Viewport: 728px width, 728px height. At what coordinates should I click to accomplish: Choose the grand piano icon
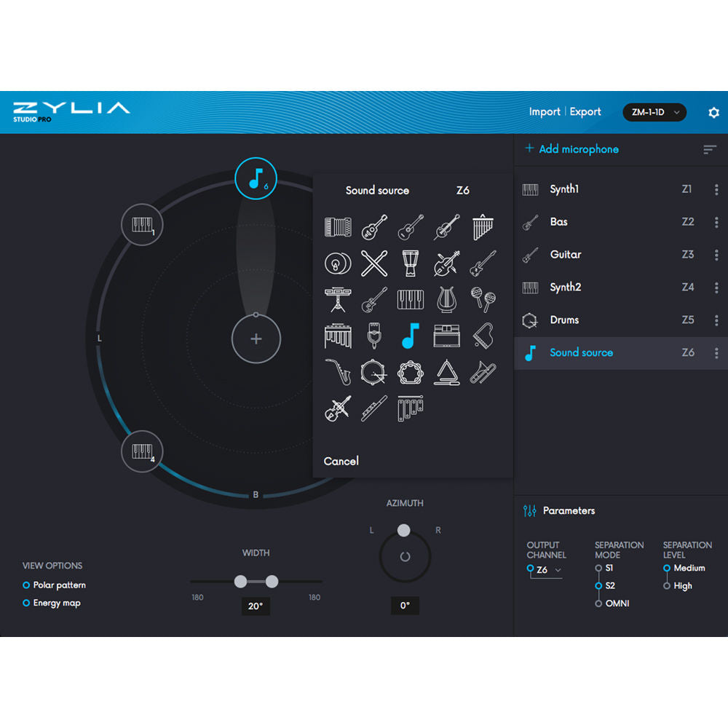click(x=483, y=336)
